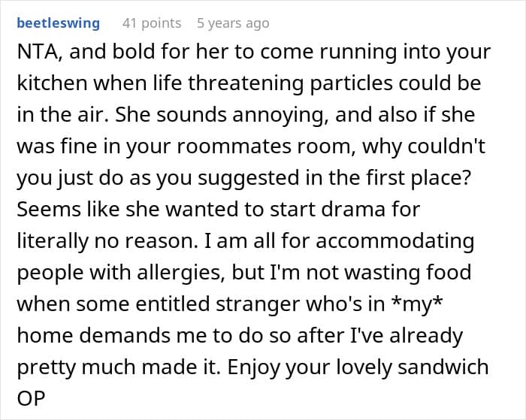Screen dimensions: 526x420
Task: Click the final word OP
Action: coord(32,400)
